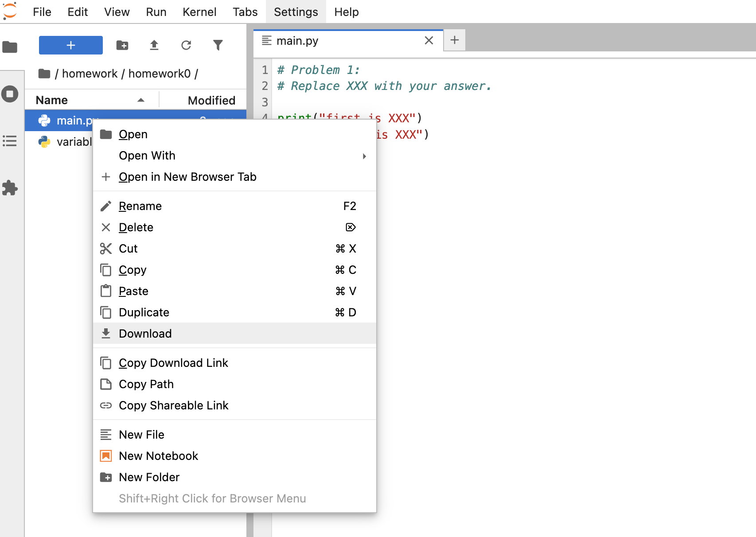
Task: Refresh the file browser list
Action: click(186, 45)
